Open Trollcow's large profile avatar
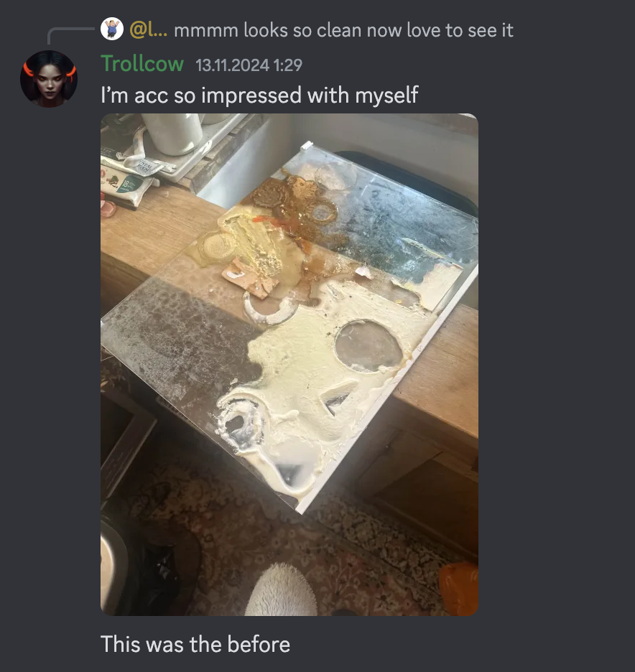The image size is (635, 672). 49,79
